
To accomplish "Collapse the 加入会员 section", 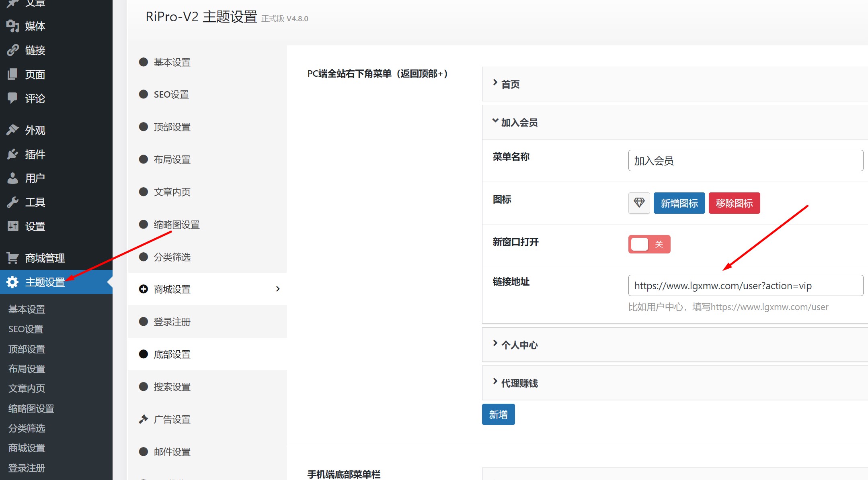I will pyautogui.click(x=519, y=123).
